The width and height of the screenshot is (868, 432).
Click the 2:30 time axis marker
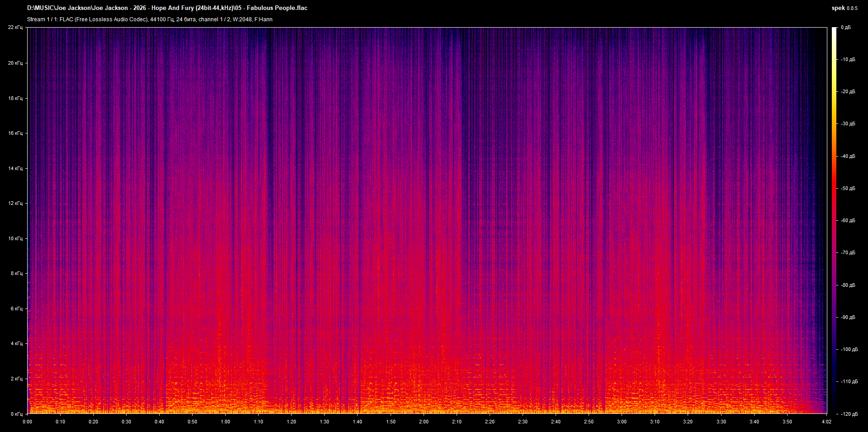point(523,422)
